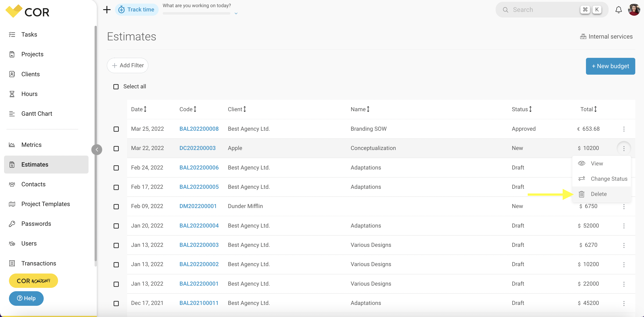Image resolution: width=644 pixels, height=317 pixels.
Task: Select checkbox for BAL202100011 row
Action: tap(116, 304)
